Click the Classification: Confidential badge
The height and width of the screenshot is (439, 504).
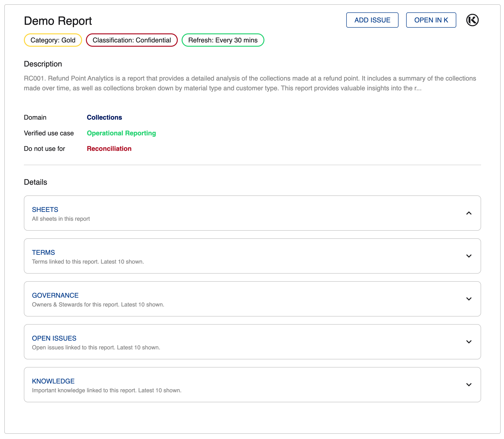point(131,40)
